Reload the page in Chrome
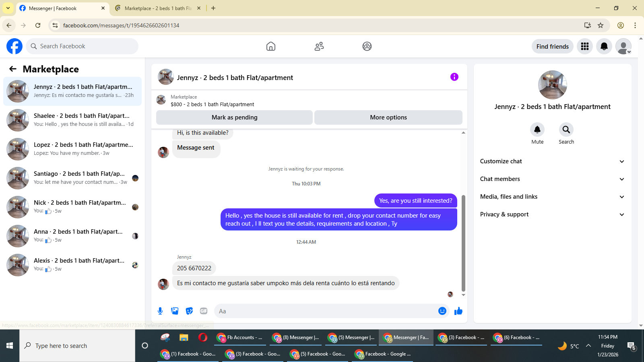Viewport: 644px width, 362px height. (x=38, y=25)
